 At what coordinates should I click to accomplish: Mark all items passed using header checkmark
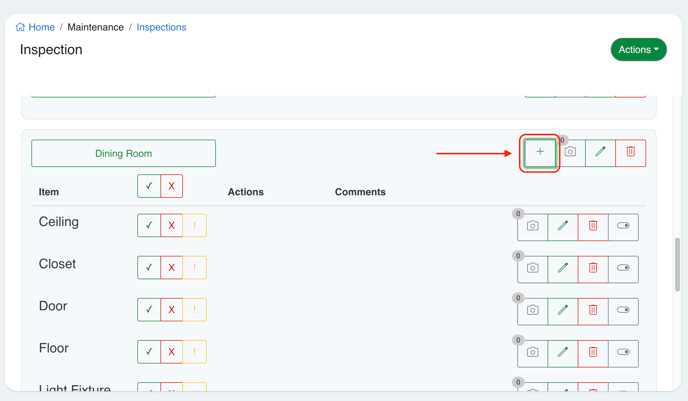(149, 186)
